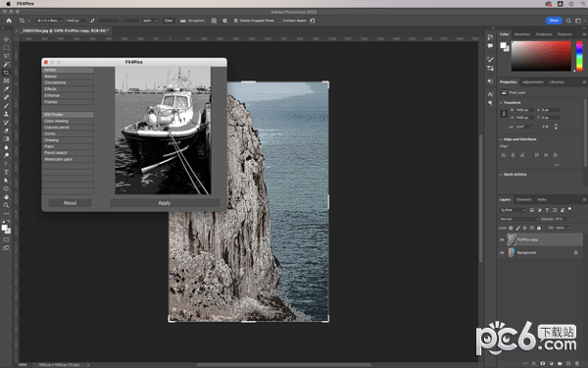
Task: Select the Eyedropper tool
Action: tap(7, 89)
